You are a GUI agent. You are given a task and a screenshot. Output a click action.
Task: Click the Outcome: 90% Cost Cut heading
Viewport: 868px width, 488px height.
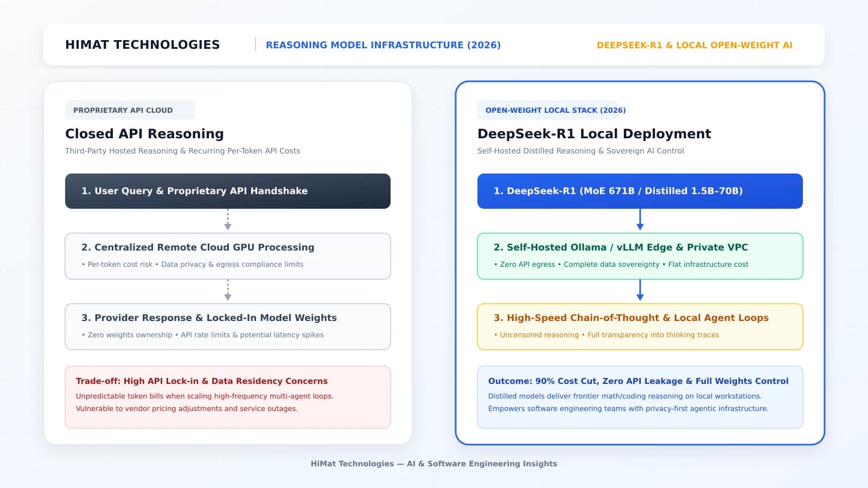[639, 381]
